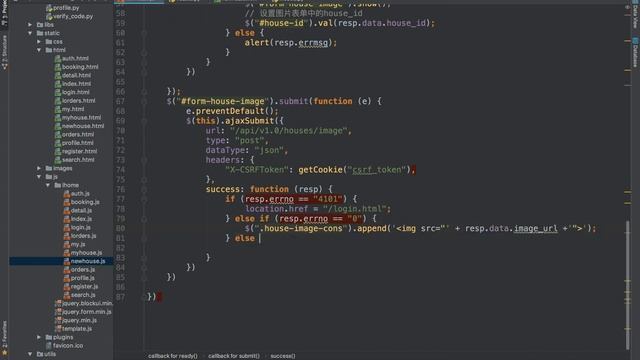Viewport: 640px width, 360px height.
Task: Collapse the html folder arrow
Action: pos(39,50)
